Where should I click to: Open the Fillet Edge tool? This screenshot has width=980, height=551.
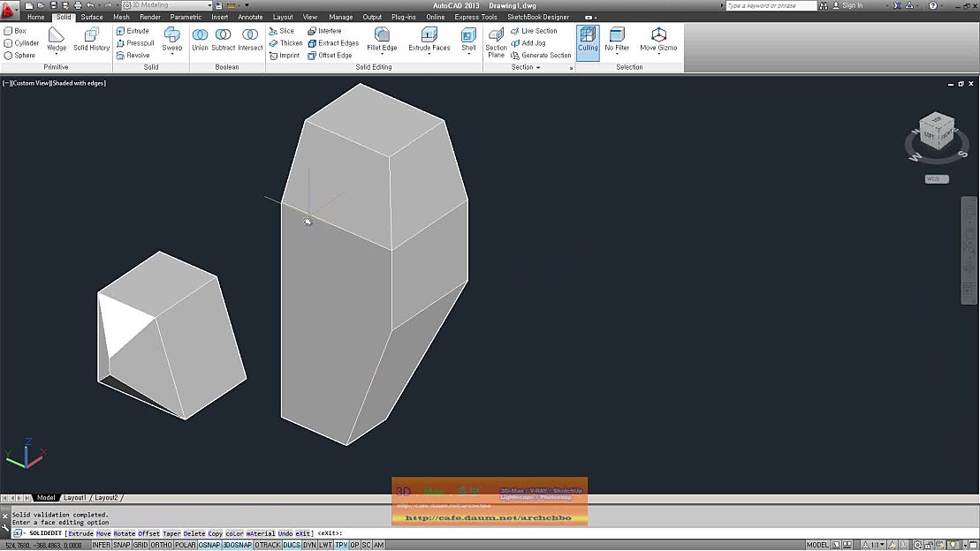pyautogui.click(x=383, y=40)
